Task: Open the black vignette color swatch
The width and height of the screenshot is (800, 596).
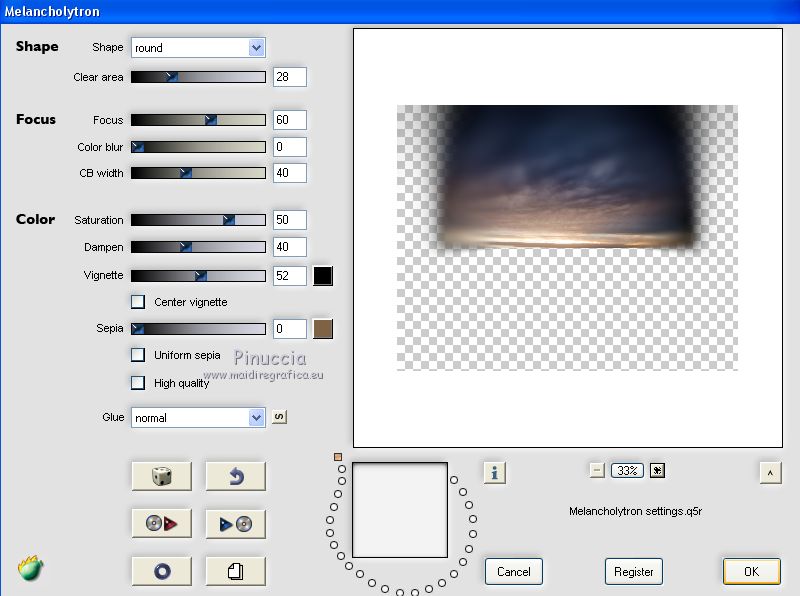Action: click(323, 276)
